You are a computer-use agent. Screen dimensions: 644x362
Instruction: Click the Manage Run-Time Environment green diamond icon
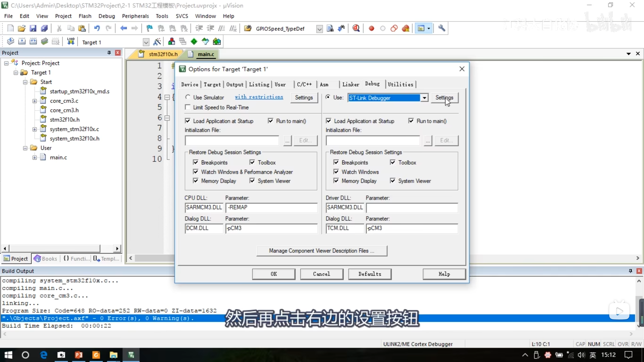[194, 41]
